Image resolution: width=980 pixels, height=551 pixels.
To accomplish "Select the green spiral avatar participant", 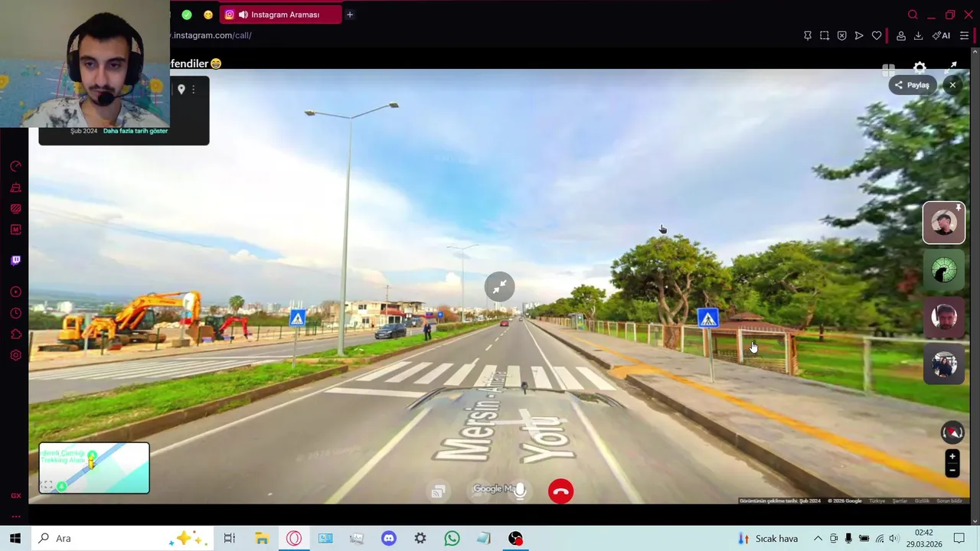I will [x=944, y=270].
